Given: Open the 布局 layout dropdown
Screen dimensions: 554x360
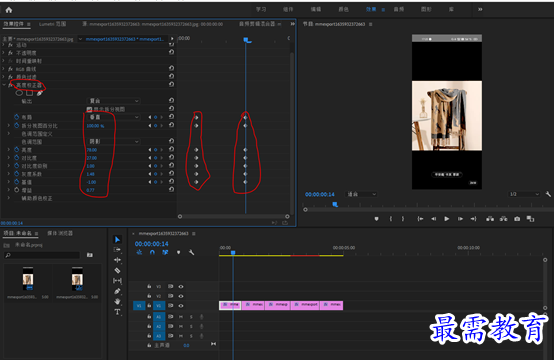Looking at the screenshot, I should (x=113, y=117).
